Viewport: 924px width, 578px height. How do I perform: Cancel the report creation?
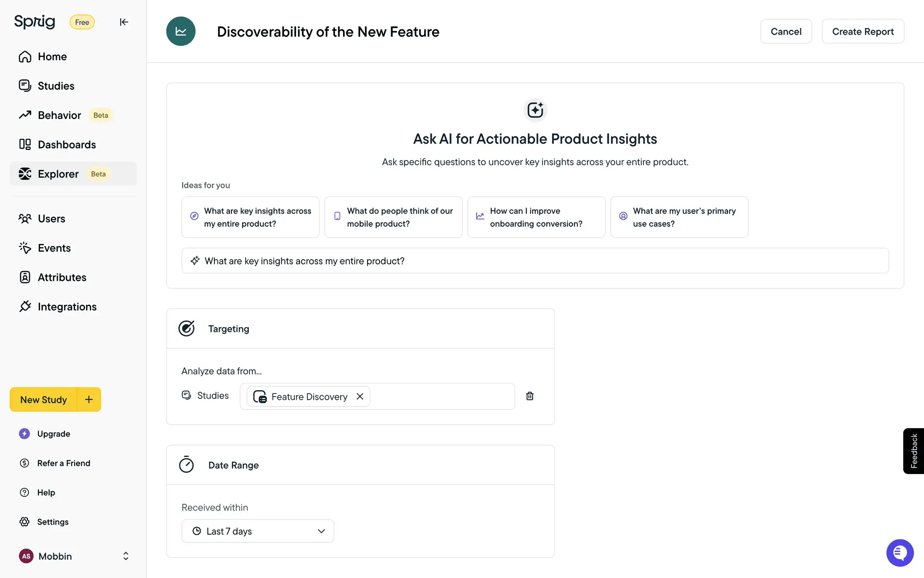click(x=786, y=31)
